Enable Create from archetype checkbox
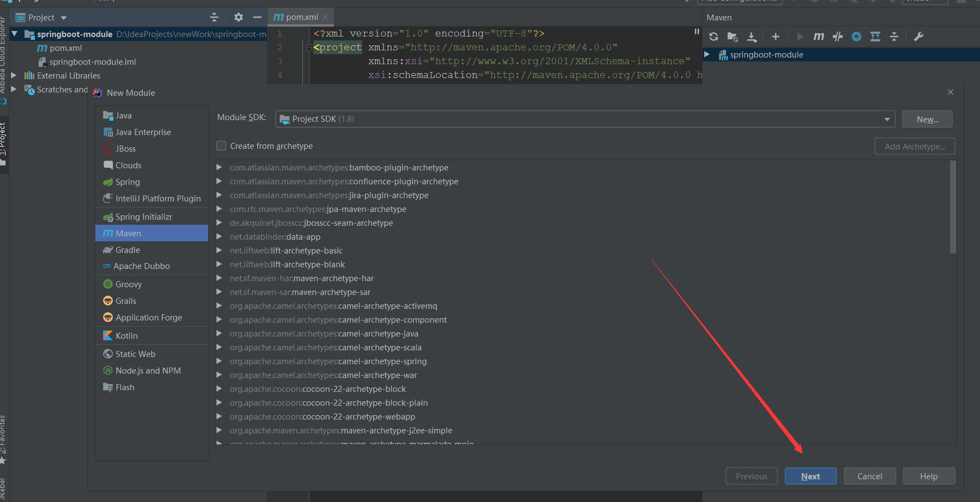This screenshot has width=980, height=502. pos(221,146)
